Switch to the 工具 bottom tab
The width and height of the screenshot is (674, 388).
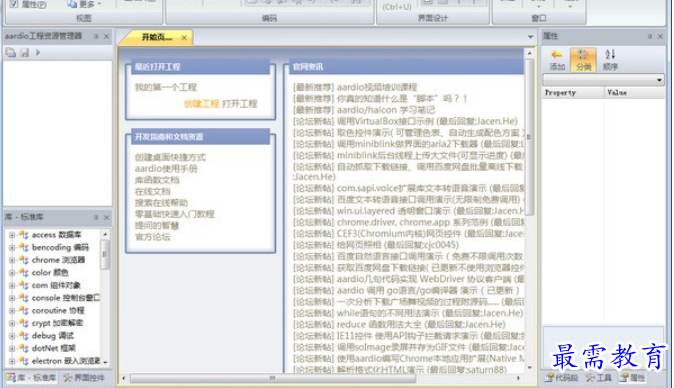599,378
